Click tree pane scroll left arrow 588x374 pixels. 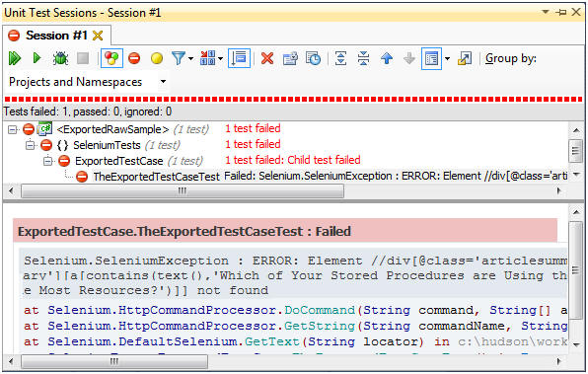(11, 190)
